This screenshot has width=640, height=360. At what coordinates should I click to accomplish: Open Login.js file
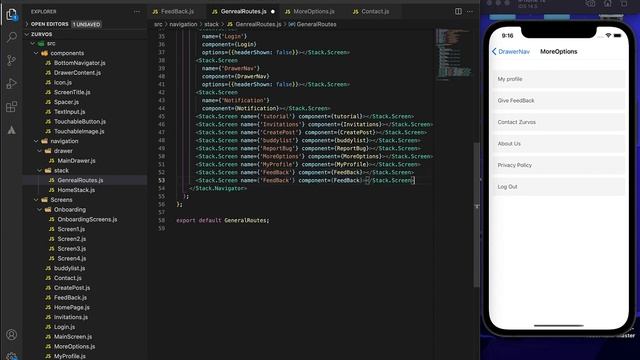tap(64, 327)
